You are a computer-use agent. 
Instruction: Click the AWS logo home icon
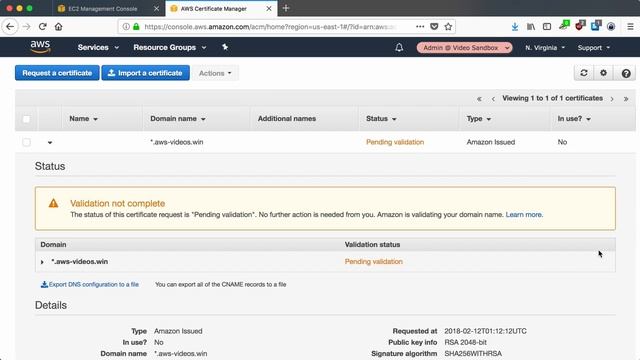coord(40,47)
